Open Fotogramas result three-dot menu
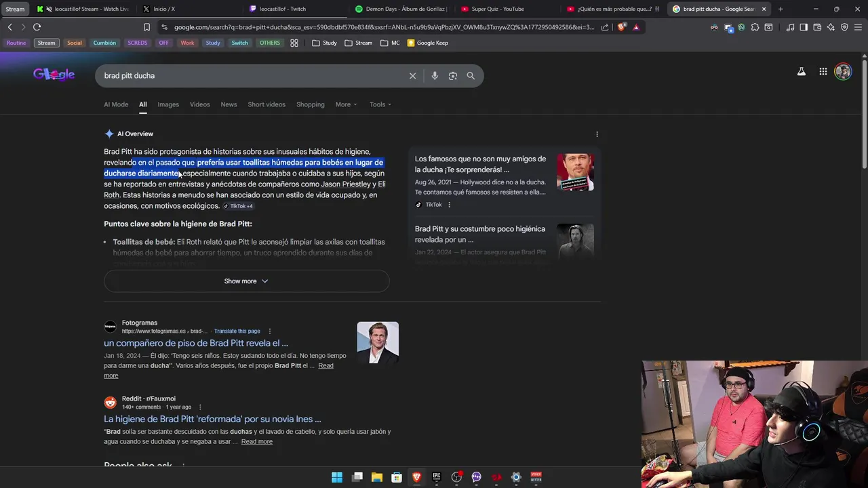The image size is (868, 488). 269,331
